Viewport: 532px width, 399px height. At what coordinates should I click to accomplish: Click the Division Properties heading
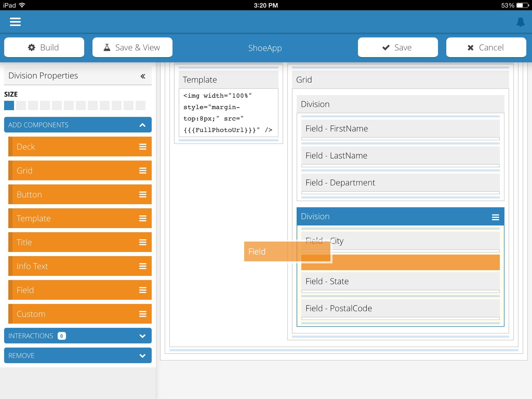[x=43, y=75]
